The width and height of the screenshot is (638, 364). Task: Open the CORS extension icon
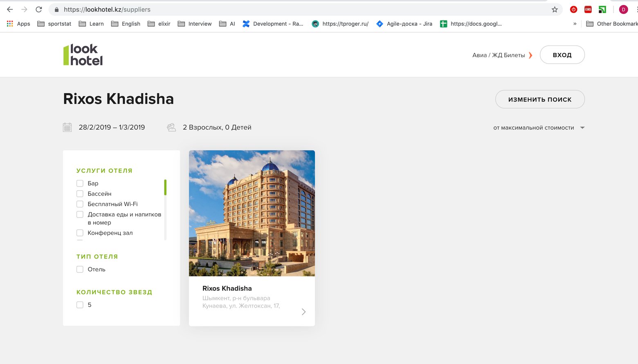coord(588,9)
